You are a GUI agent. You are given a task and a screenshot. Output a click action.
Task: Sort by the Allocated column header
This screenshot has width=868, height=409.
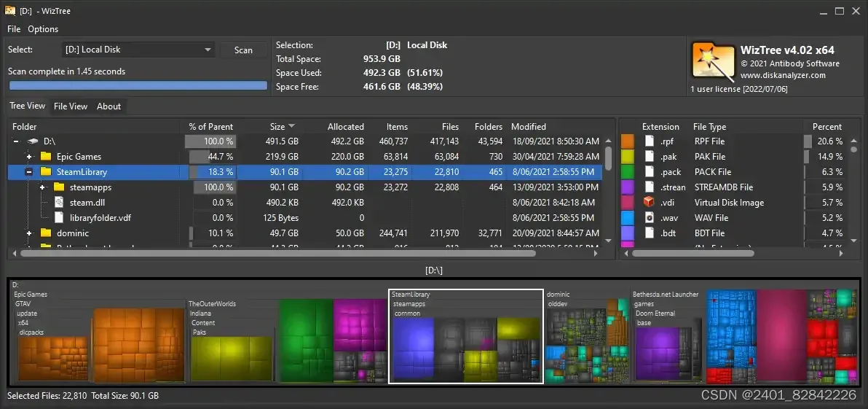[345, 127]
